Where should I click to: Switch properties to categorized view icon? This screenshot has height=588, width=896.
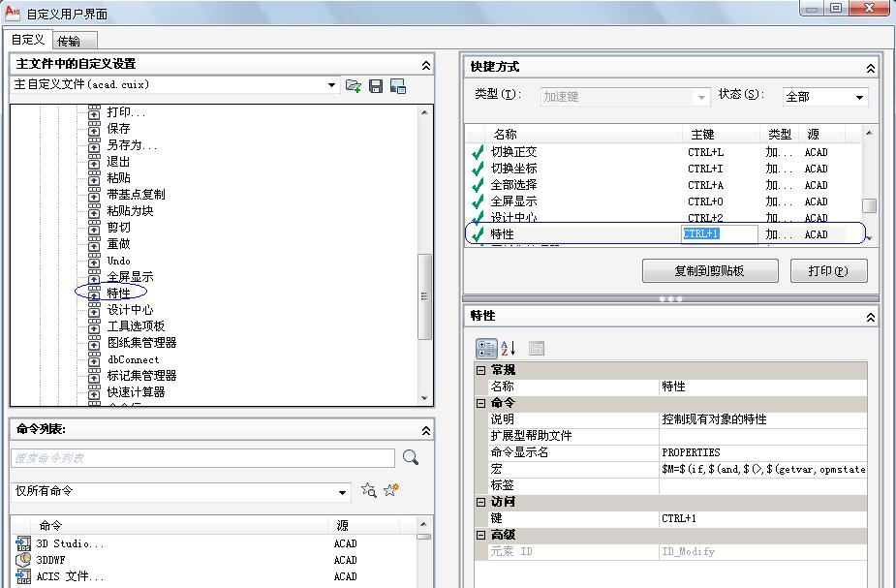click(x=486, y=348)
